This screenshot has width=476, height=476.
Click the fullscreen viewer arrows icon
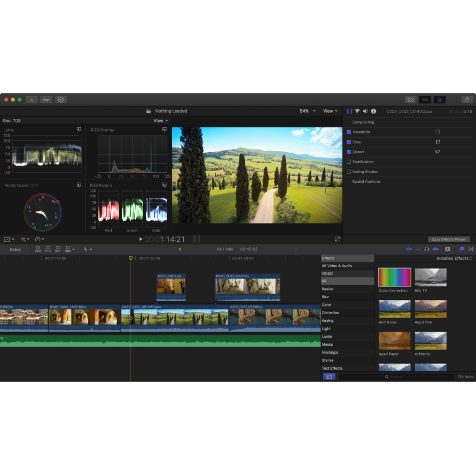337,239
